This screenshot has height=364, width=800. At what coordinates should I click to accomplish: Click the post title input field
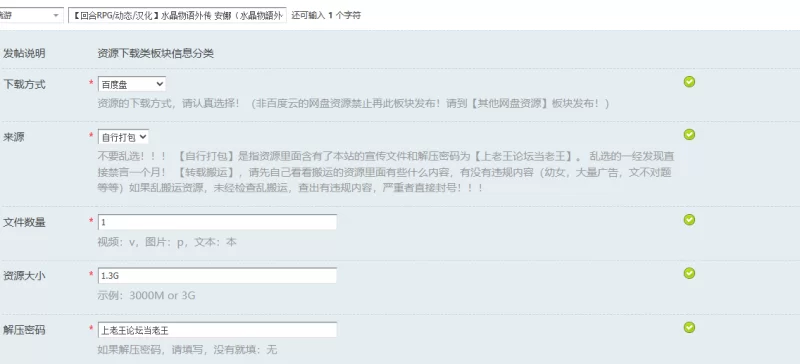point(177,15)
